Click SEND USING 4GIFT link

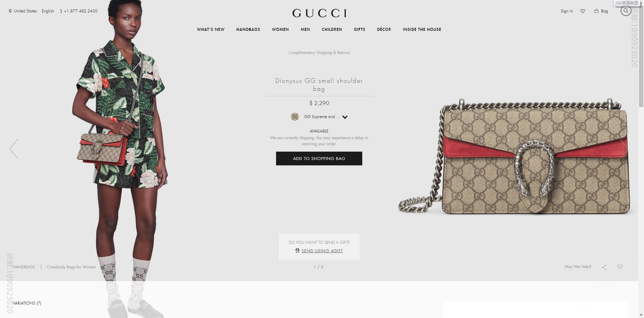[x=322, y=251]
